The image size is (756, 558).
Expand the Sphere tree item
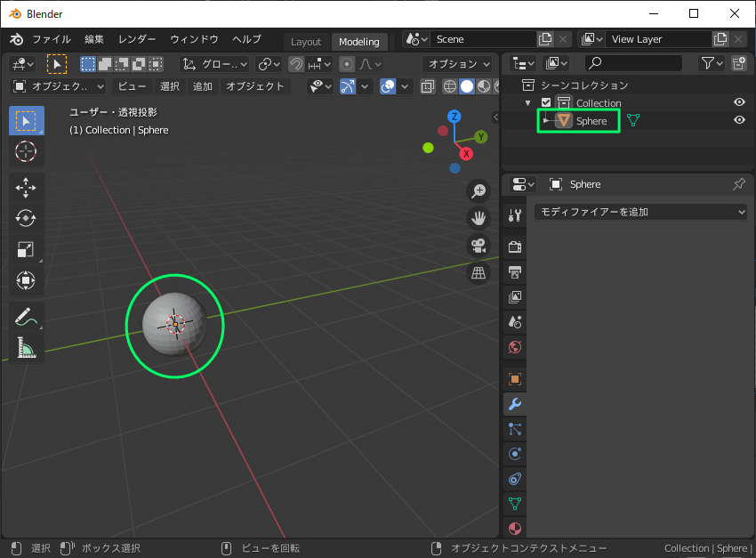click(545, 120)
